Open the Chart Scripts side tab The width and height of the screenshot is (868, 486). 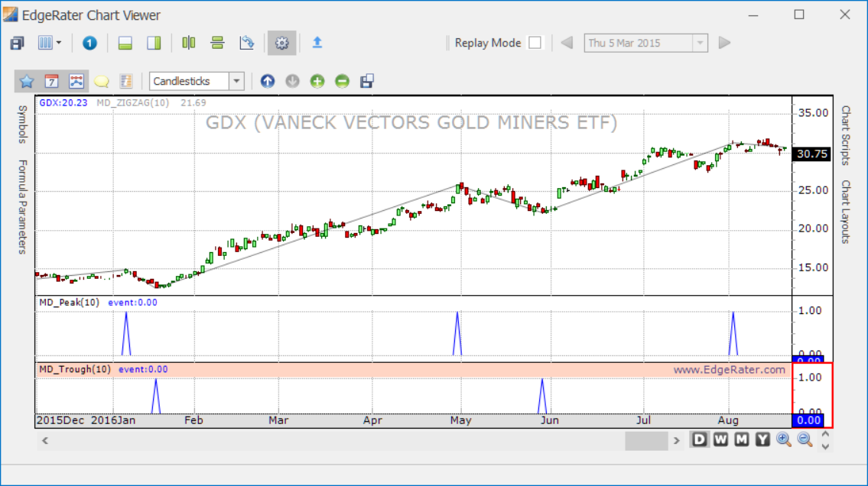pyautogui.click(x=845, y=135)
